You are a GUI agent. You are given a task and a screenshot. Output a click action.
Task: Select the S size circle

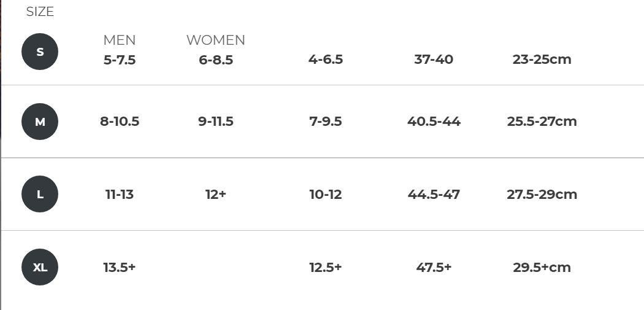tap(40, 52)
